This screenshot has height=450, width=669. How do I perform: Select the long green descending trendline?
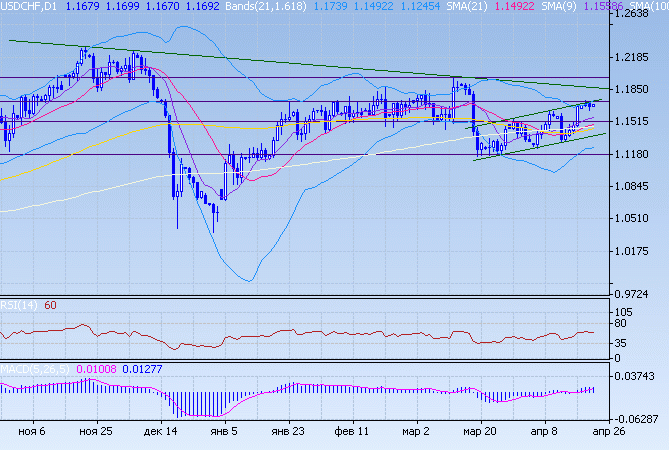250,61
